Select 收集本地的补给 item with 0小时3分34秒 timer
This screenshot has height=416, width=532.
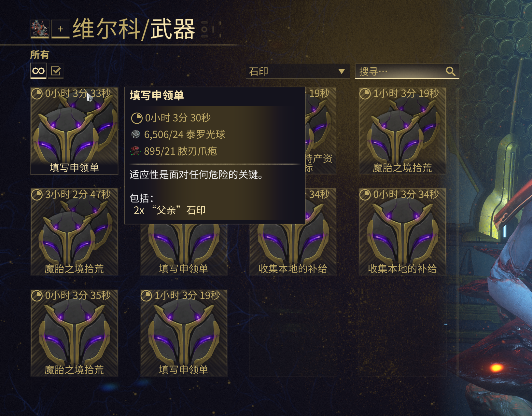point(402,232)
